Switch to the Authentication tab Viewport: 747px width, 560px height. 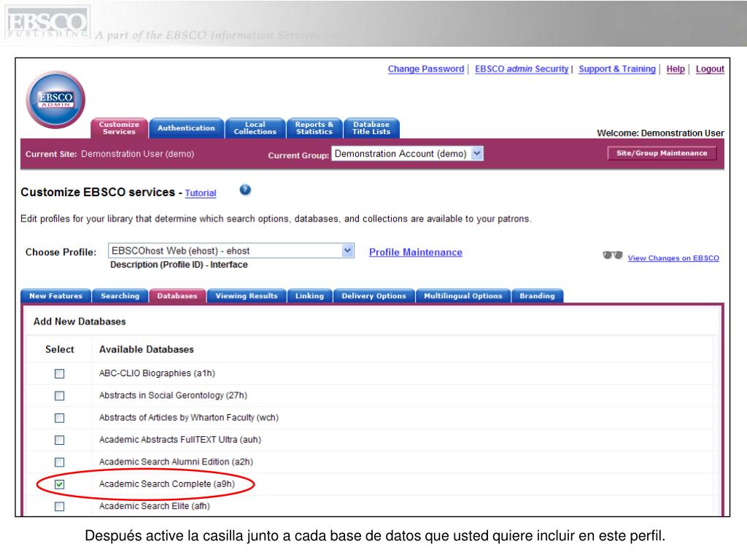point(186,128)
